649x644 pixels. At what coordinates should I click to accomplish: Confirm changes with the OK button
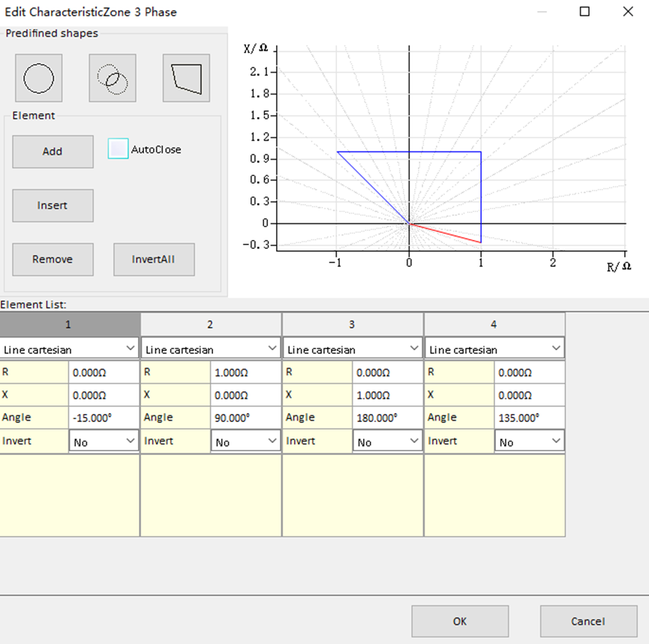460,621
